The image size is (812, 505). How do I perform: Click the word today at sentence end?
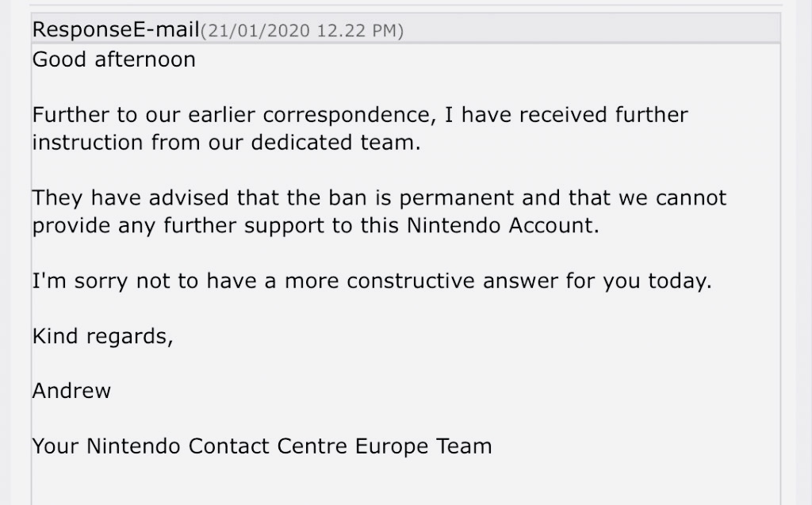[680, 281]
